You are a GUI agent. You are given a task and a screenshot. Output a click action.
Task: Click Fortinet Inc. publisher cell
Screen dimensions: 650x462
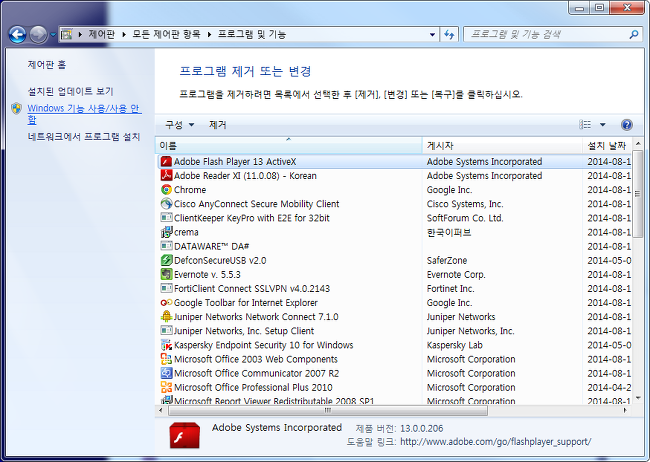pyautogui.click(x=451, y=288)
